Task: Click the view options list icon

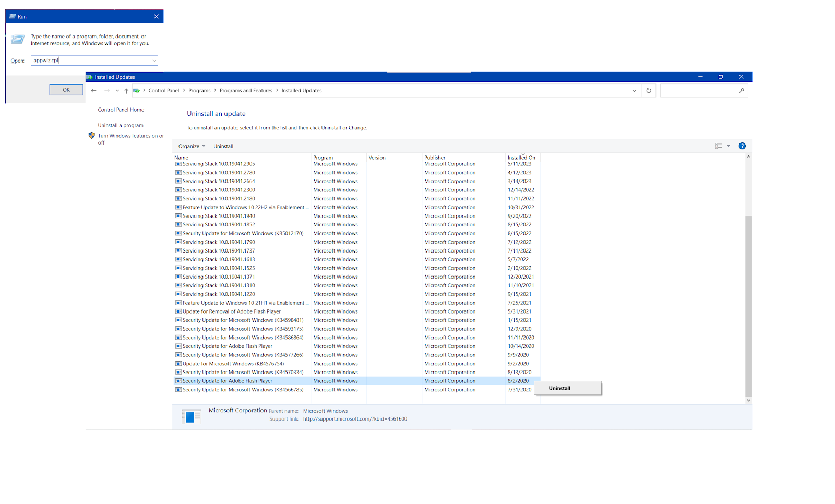Action: click(719, 146)
